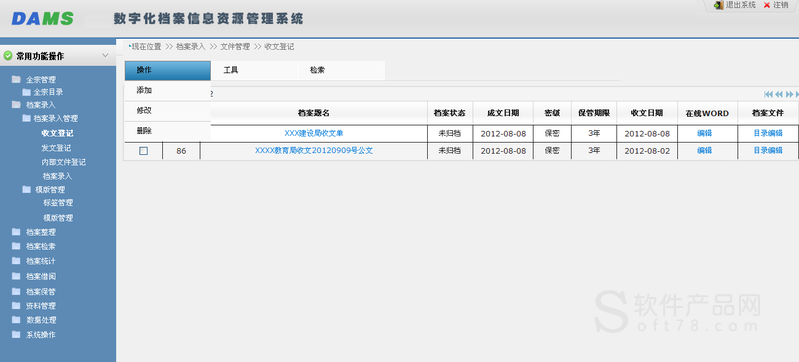Click the exit-system door icon
The width and height of the screenshot is (799, 362).
click(719, 5)
